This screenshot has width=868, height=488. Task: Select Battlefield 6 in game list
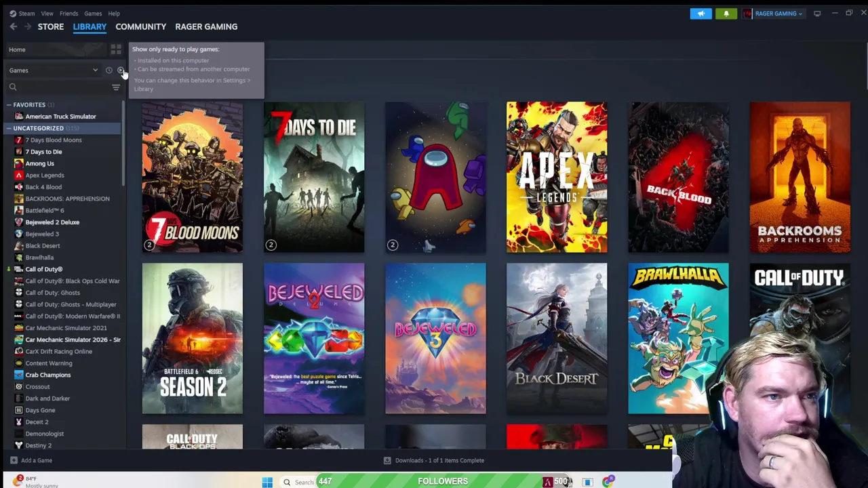point(44,211)
